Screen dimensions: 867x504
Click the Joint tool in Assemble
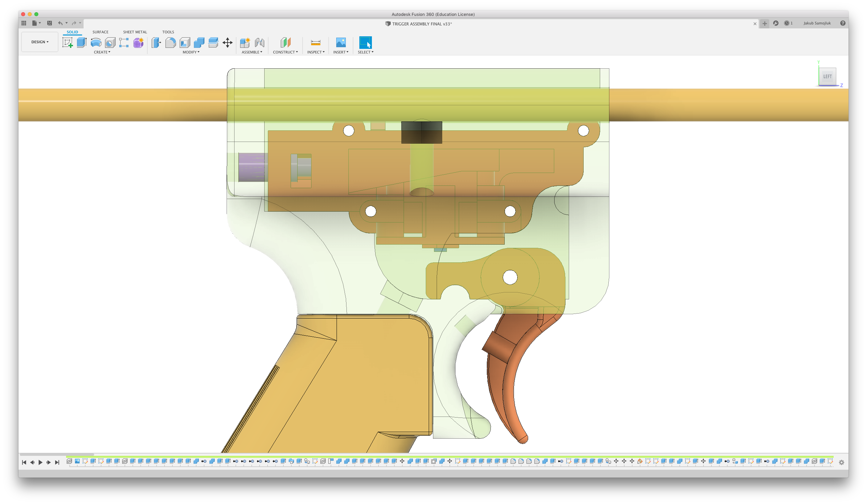259,43
